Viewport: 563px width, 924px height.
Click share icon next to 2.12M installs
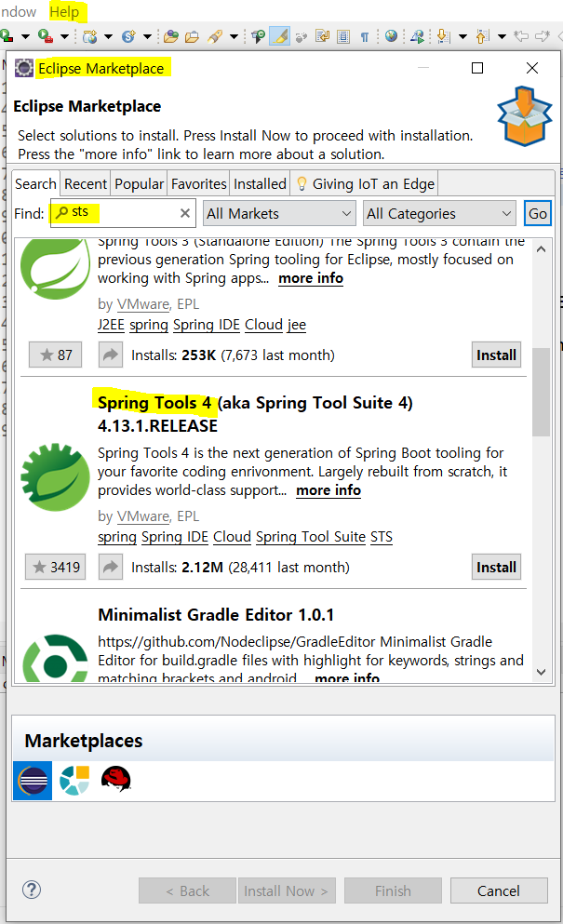coord(110,567)
